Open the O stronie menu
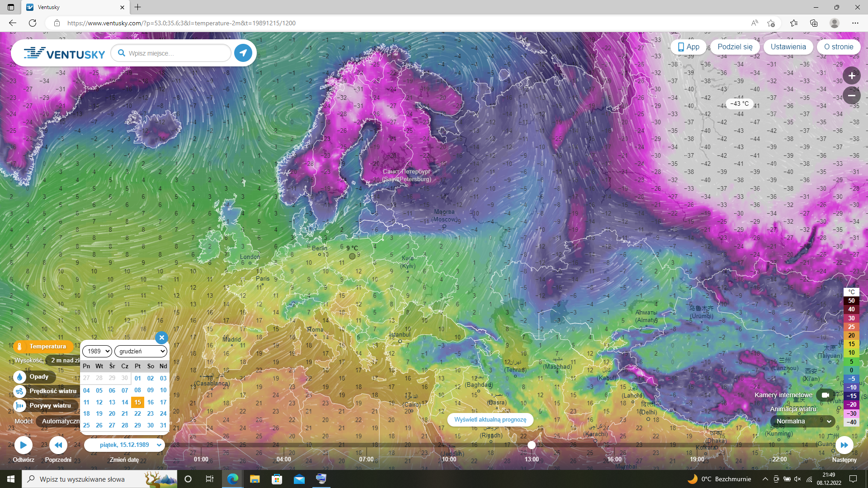868x488 pixels. click(x=838, y=47)
